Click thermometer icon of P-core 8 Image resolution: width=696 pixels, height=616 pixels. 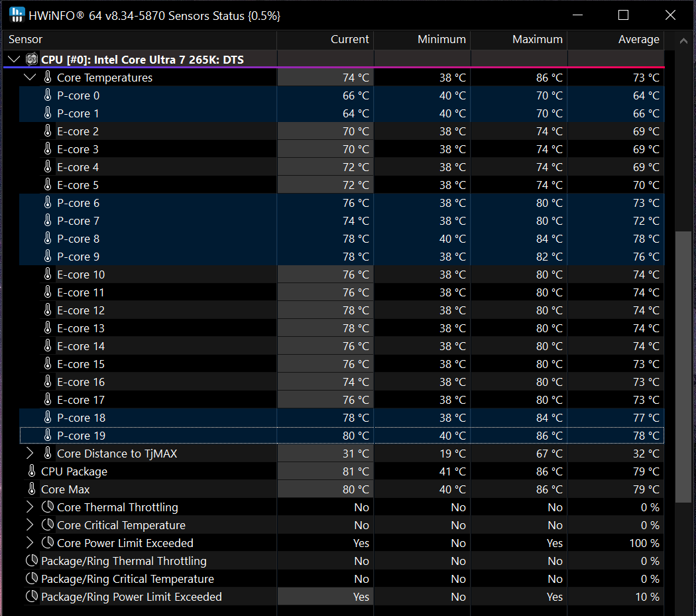pos(48,239)
